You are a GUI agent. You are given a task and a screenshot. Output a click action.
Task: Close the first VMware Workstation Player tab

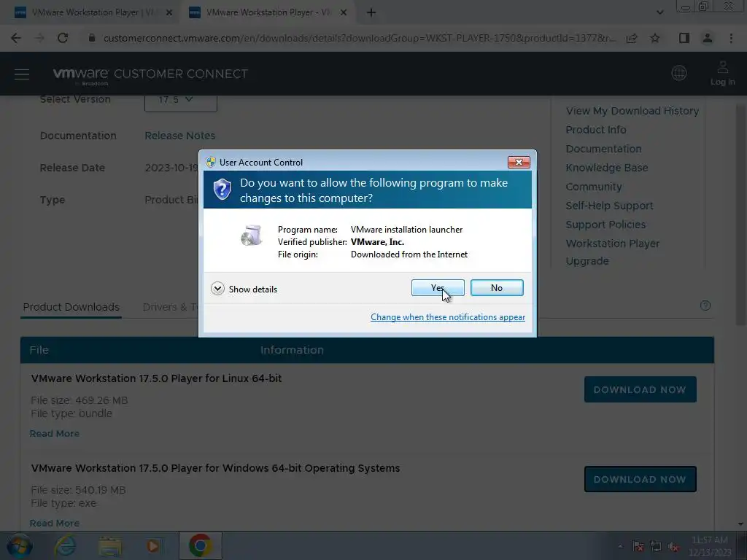169,13
